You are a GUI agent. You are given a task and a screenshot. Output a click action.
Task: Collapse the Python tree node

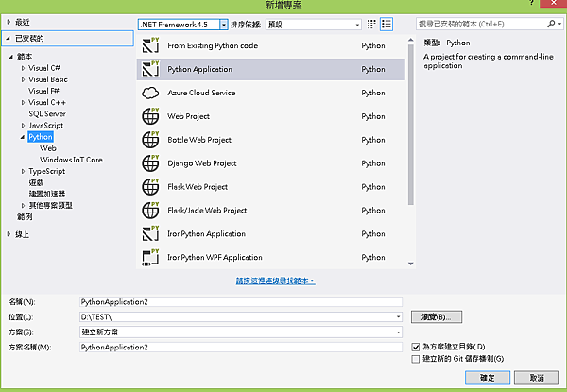[x=23, y=137]
